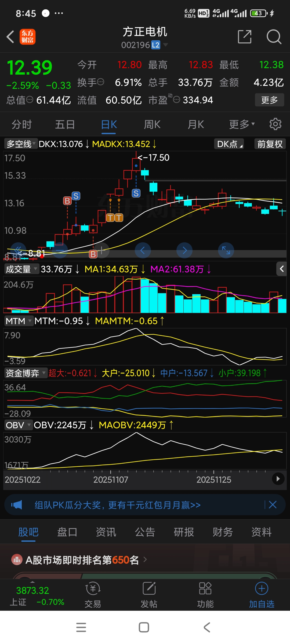
Task: Open the 资讯 news tab
Action: pos(106,532)
